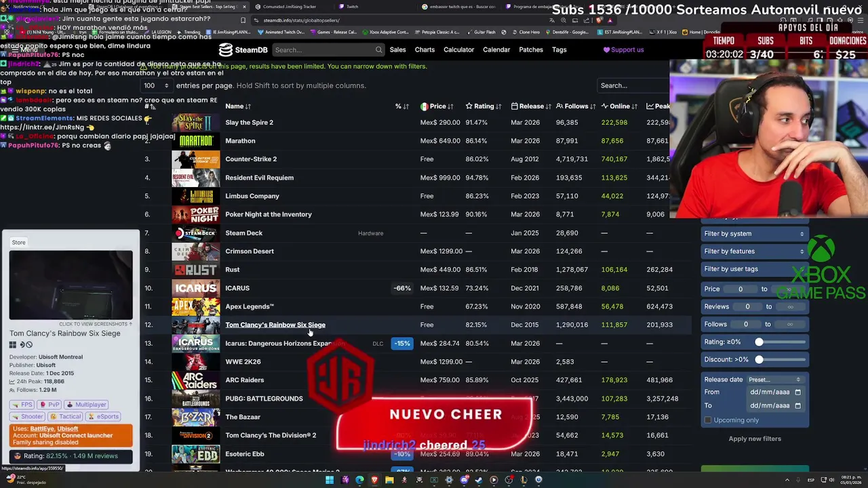Image resolution: width=868 pixels, height=488 pixels.
Task: Sort table by Rating column
Action: (x=484, y=106)
